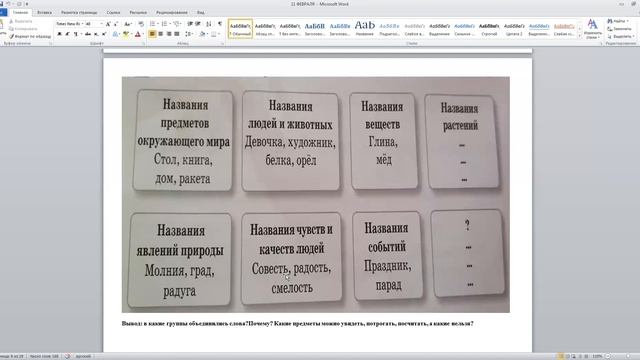Screen dimensions: 640x360
Task: Clear all formatting
Action: [141, 24]
